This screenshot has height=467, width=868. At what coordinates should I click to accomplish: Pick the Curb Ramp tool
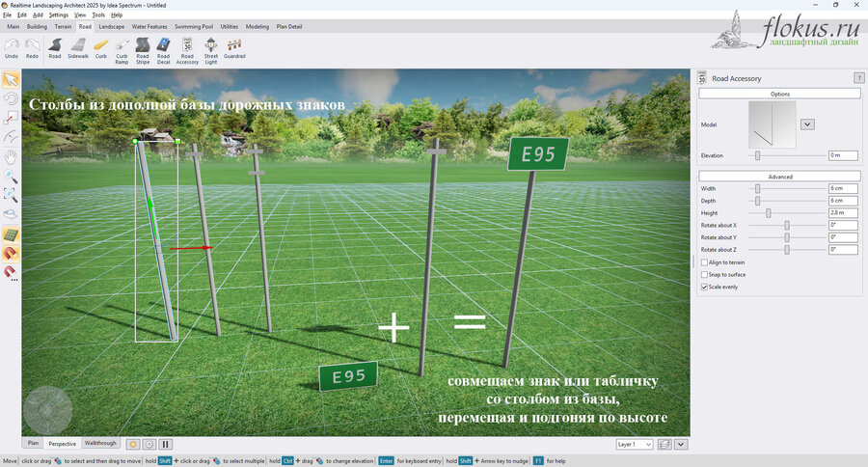pyautogui.click(x=122, y=51)
